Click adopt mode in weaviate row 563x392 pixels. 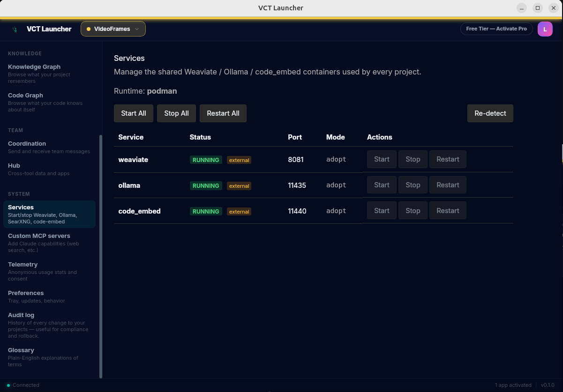(336, 160)
